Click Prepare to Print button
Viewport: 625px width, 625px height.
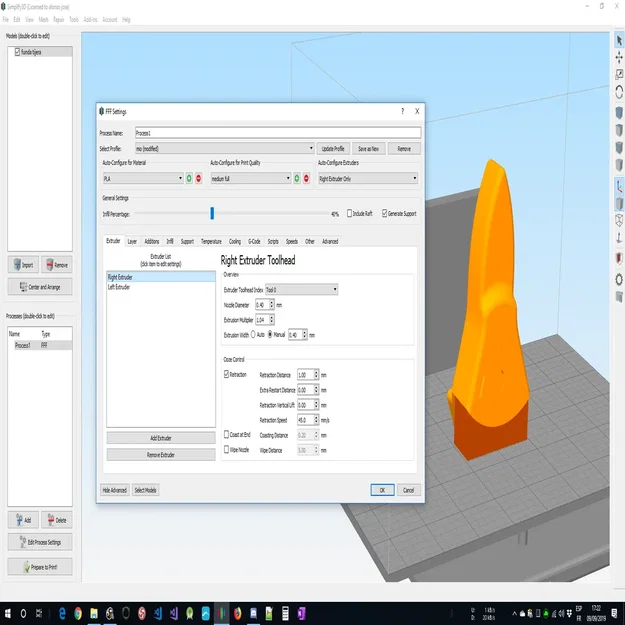(40, 567)
